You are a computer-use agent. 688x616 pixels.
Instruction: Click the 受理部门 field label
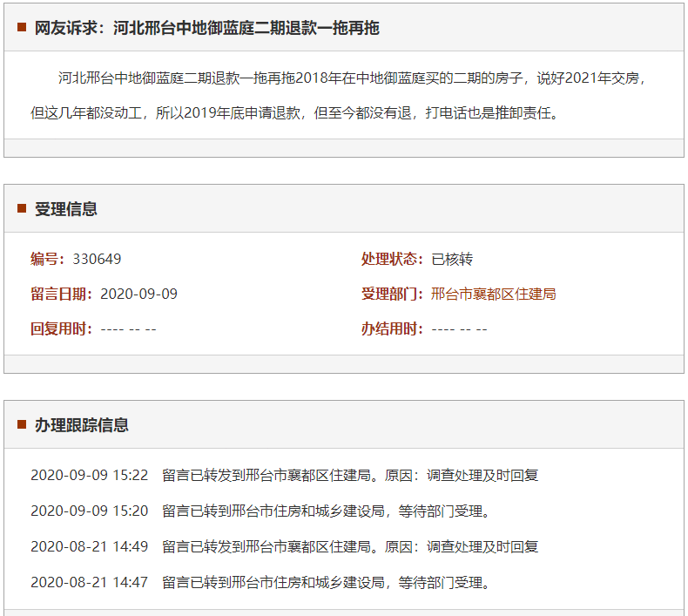[x=392, y=294]
